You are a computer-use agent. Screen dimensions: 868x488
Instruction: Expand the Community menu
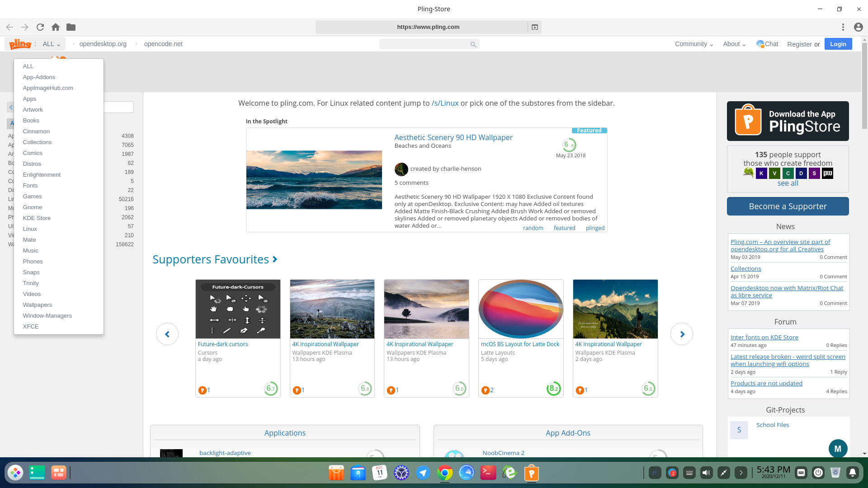tap(694, 44)
